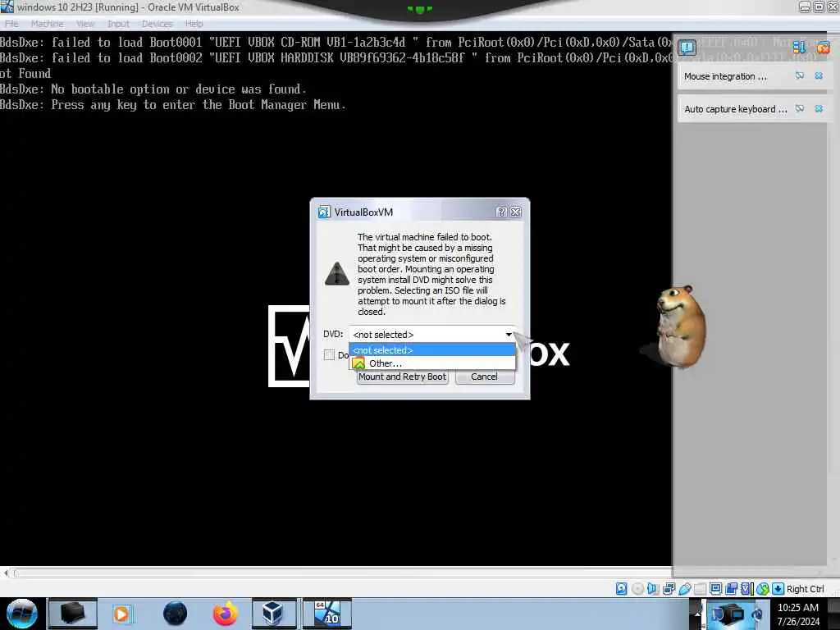Click CPU virtualization indicator in status bar
The image size is (840, 630).
pyautogui.click(x=746, y=589)
